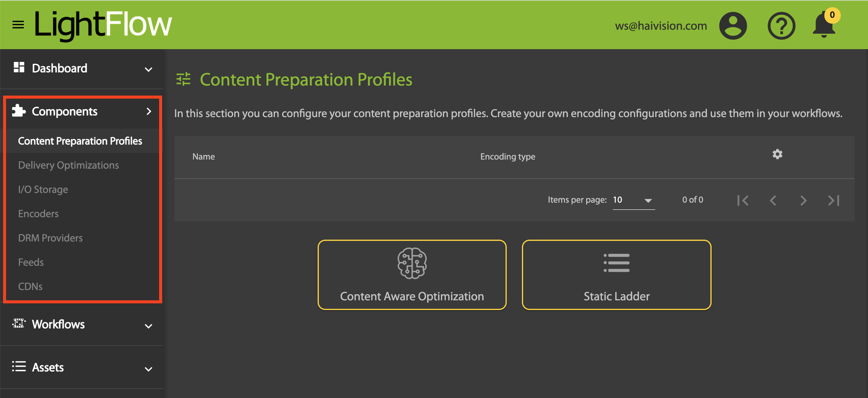
Task: Expand the Dashboard menu section
Action: [82, 69]
